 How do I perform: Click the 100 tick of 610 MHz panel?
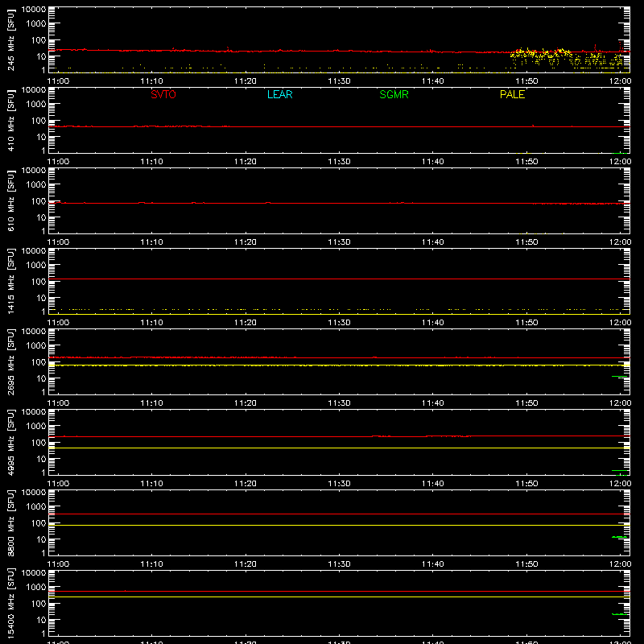point(39,201)
